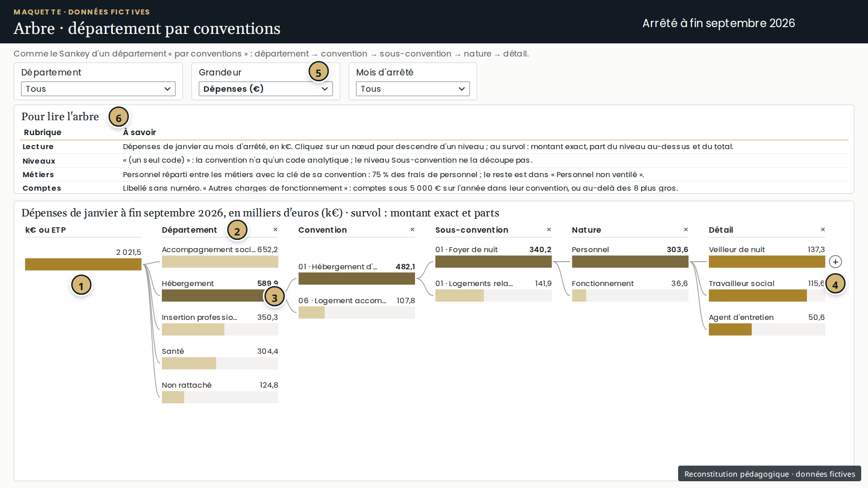Click the Accompagnement soci… department bar

220,262
